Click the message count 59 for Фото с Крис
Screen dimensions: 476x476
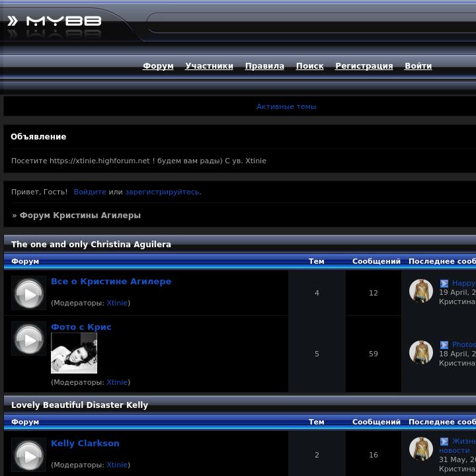pos(374,354)
